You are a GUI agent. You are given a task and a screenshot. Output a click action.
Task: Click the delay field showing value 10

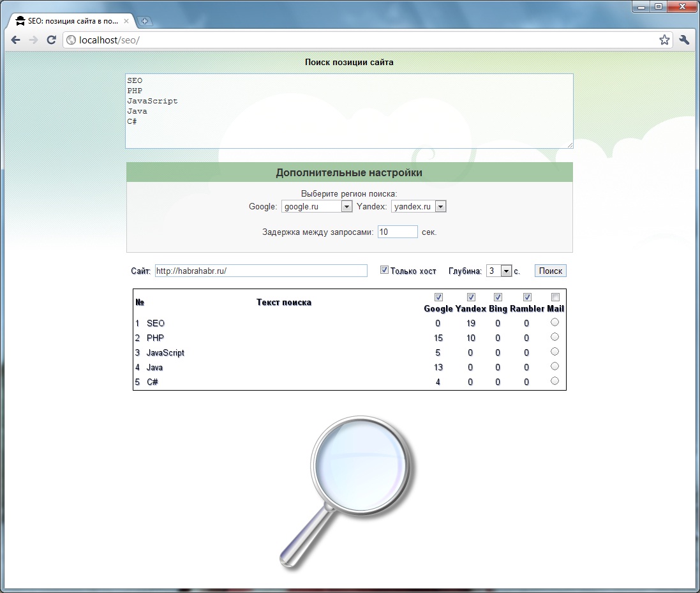pos(398,232)
